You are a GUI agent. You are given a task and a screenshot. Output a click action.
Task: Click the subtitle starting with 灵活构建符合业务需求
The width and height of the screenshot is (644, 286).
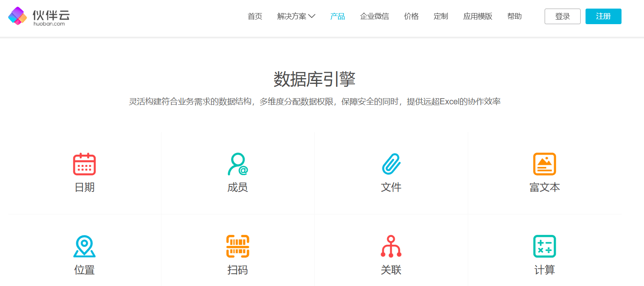[x=315, y=101]
